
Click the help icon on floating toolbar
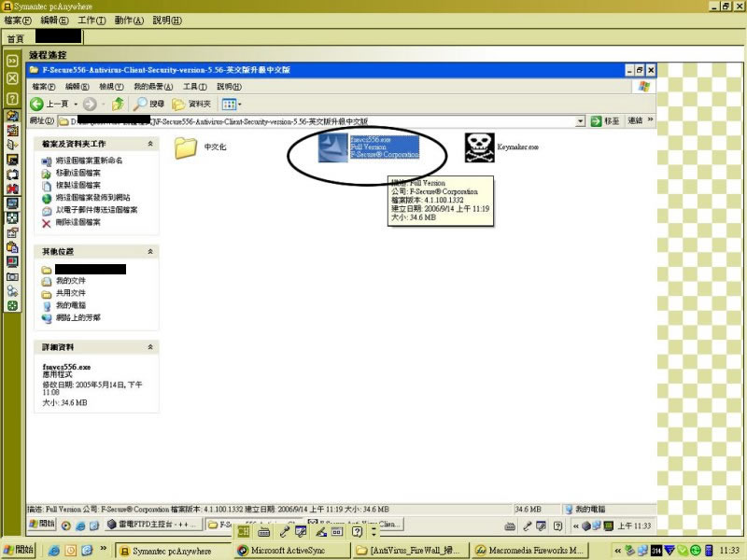coord(357,532)
